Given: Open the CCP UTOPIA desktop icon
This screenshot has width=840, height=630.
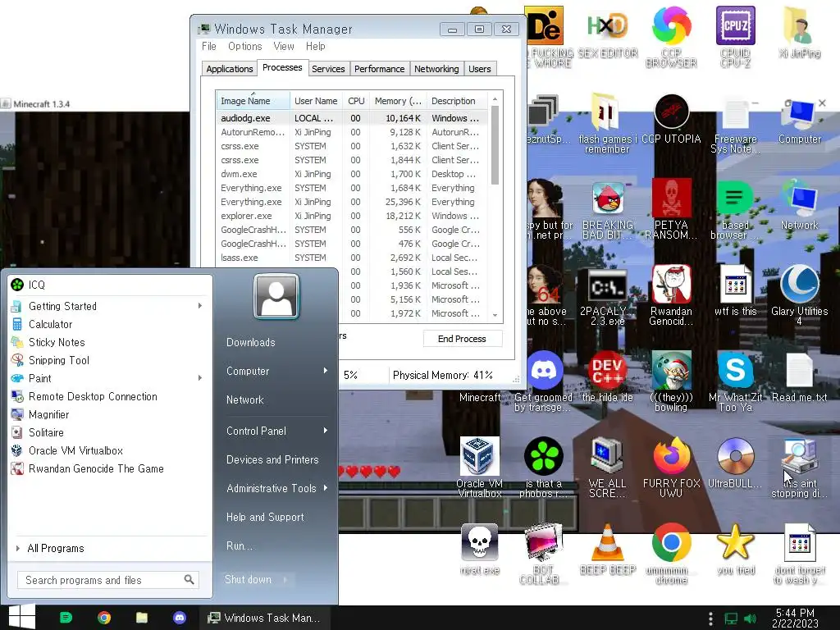Looking at the screenshot, I should pyautogui.click(x=671, y=119).
